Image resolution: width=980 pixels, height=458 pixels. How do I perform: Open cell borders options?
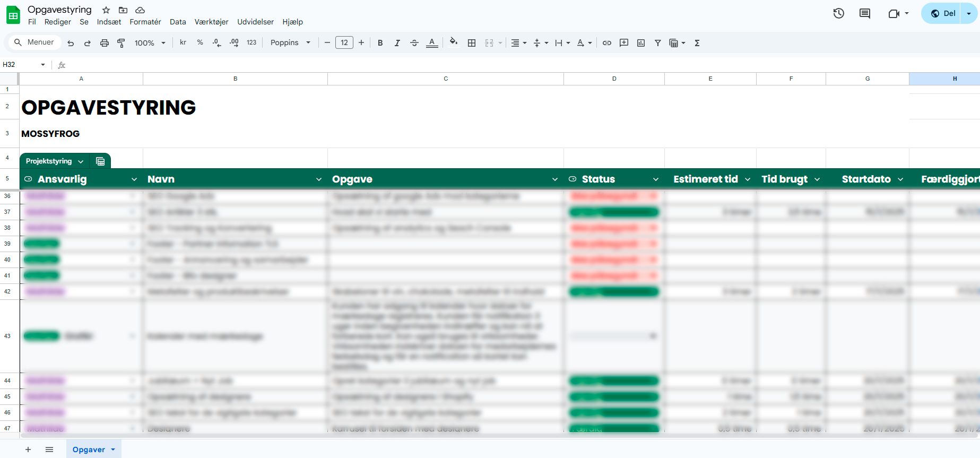coord(472,43)
